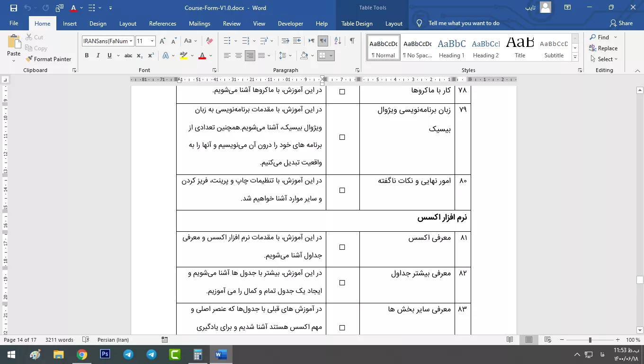This screenshot has height=364, width=644.
Task: Center the paragraph text
Action: [x=239, y=55]
